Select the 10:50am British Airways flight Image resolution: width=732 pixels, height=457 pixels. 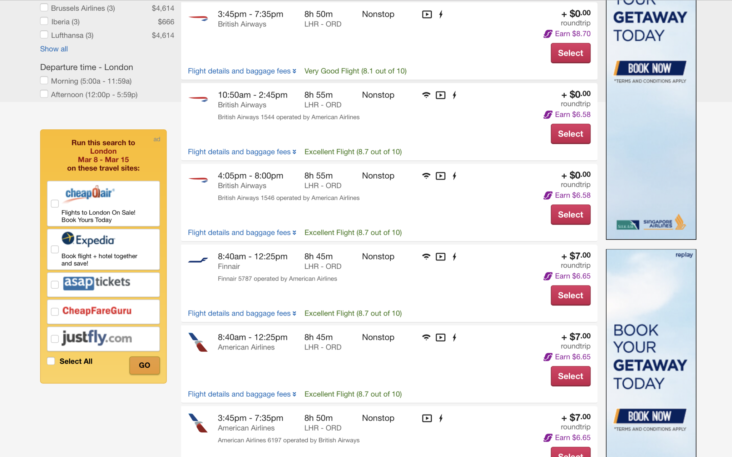(570, 134)
